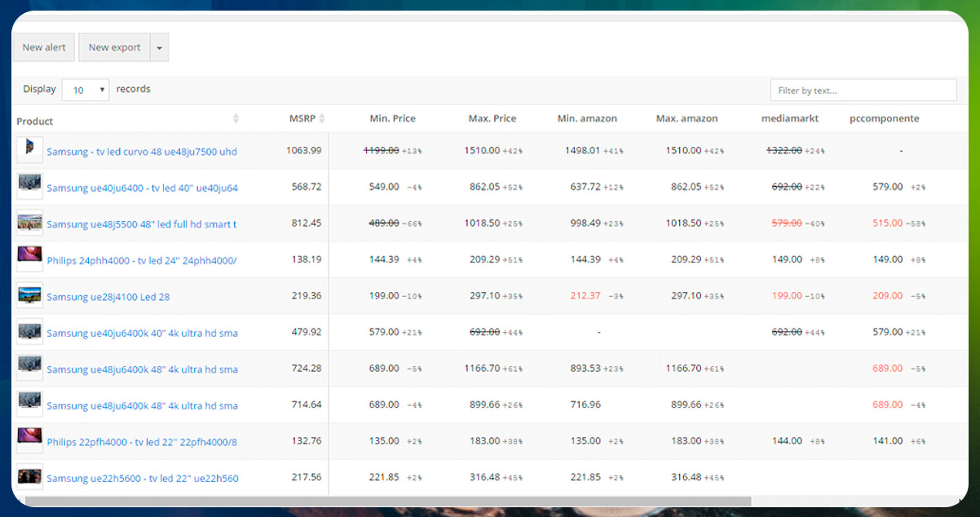Click Min. amazon price 893.53
The image size is (980, 517).
(x=585, y=369)
